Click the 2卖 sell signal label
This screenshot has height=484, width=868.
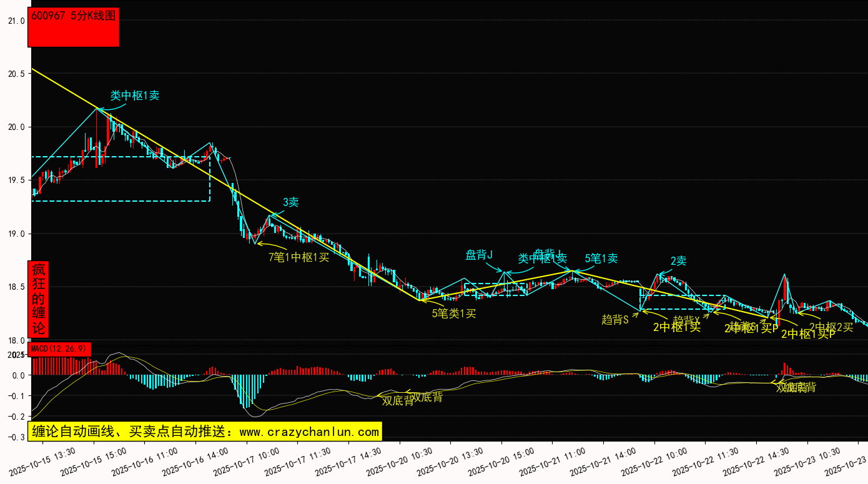click(679, 261)
